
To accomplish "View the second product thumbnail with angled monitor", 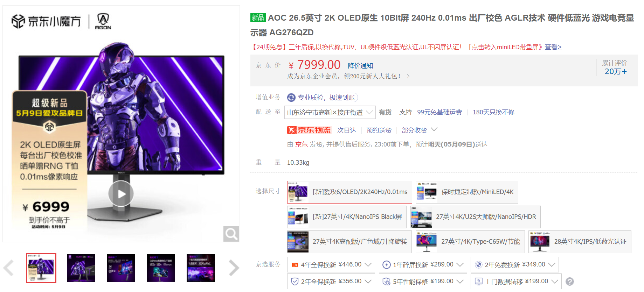I will click(81, 268).
